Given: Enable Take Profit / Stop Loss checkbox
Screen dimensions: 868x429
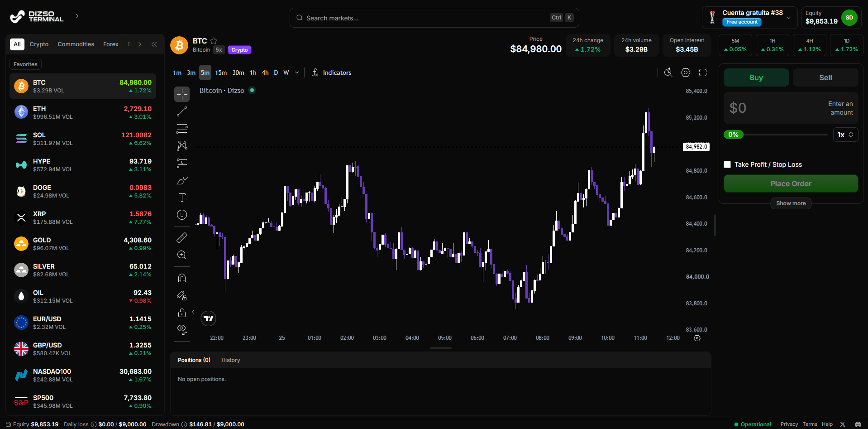Looking at the screenshot, I should point(727,164).
